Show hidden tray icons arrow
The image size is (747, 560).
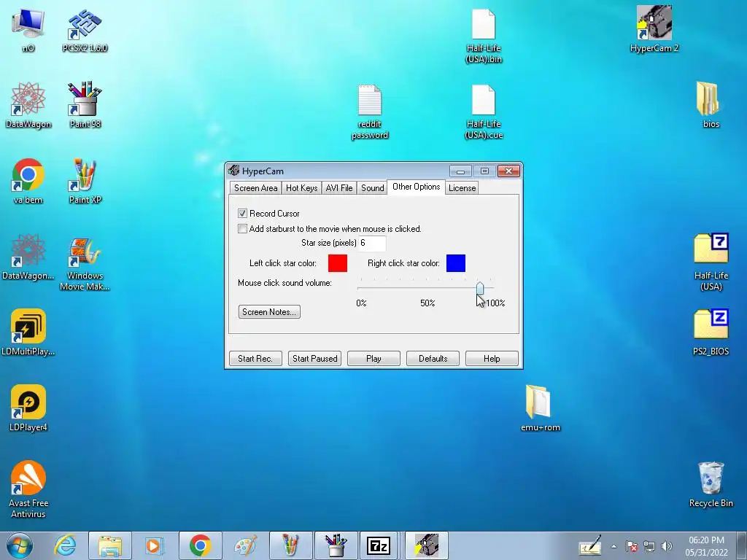[x=614, y=546]
